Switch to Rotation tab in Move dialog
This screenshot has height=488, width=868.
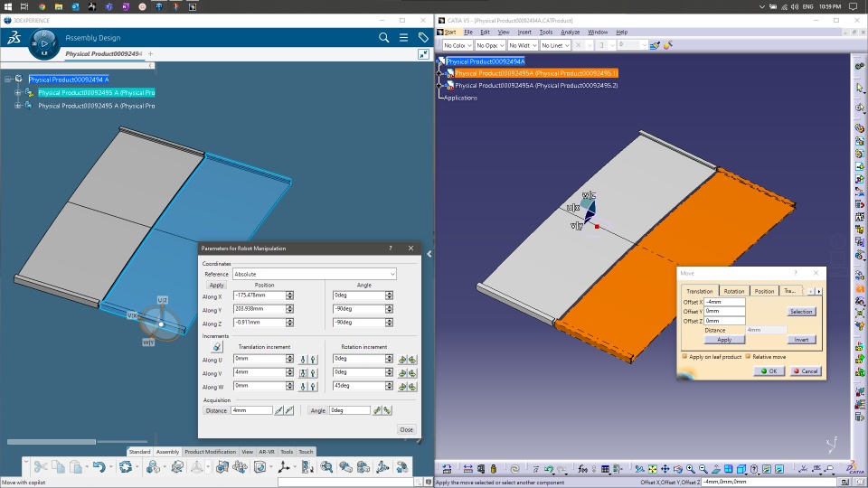734,291
